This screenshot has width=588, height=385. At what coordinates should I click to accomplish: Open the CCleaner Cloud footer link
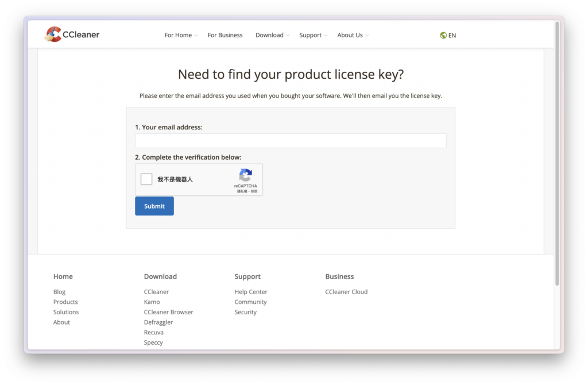click(x=346, y=291)
